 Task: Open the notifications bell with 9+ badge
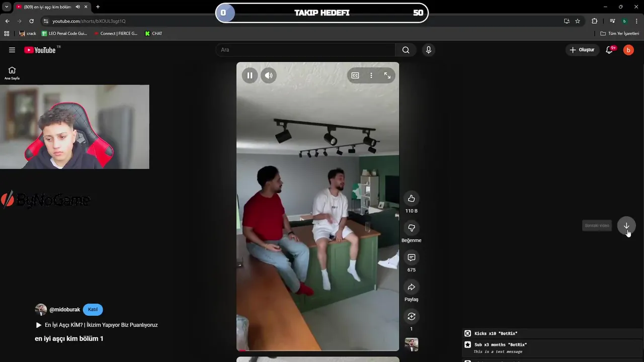click(x=609, y=50)
